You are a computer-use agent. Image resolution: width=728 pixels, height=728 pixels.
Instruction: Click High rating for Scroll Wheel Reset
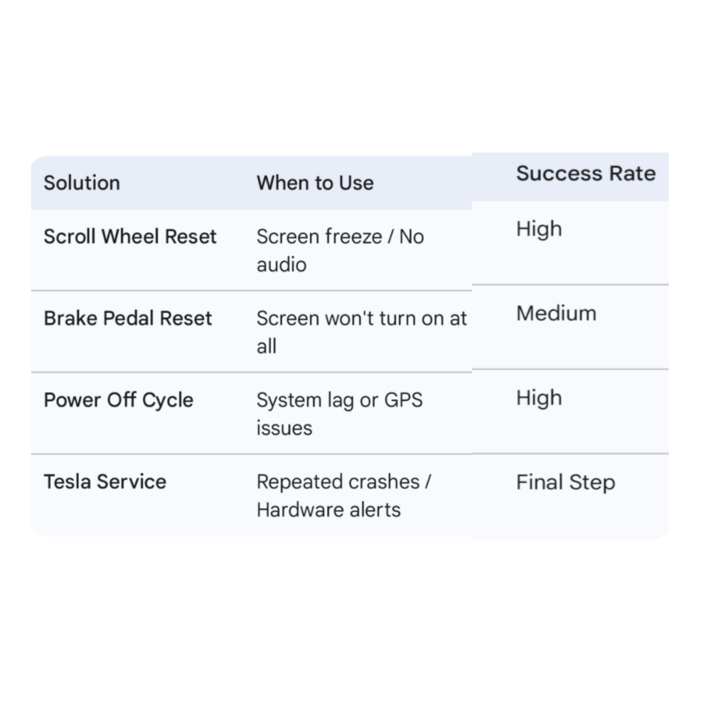click(539, 229)
